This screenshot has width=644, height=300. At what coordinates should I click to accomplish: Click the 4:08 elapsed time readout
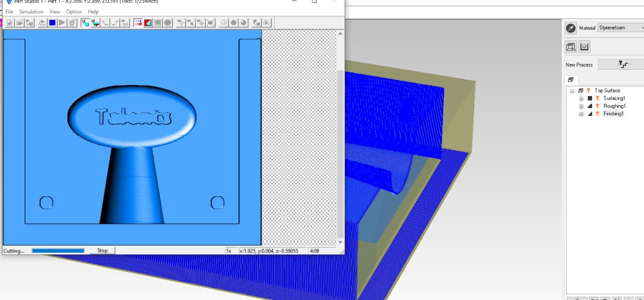pyautogui.click(x=321, y=250)
